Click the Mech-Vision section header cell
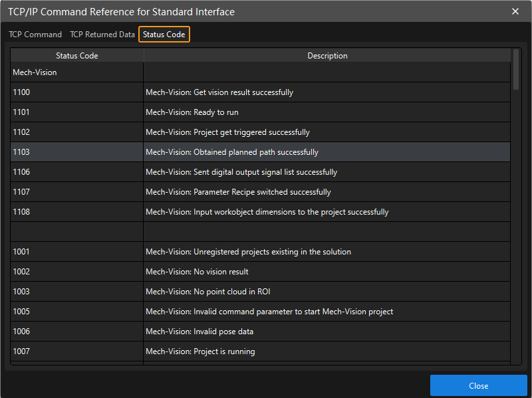 click(x=76, y=72)
